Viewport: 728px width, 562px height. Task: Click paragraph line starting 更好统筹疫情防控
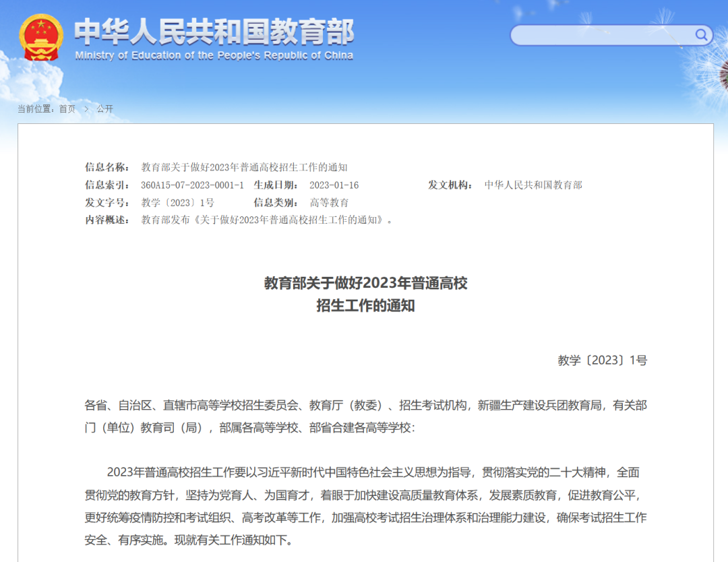[x=366, y=518]
